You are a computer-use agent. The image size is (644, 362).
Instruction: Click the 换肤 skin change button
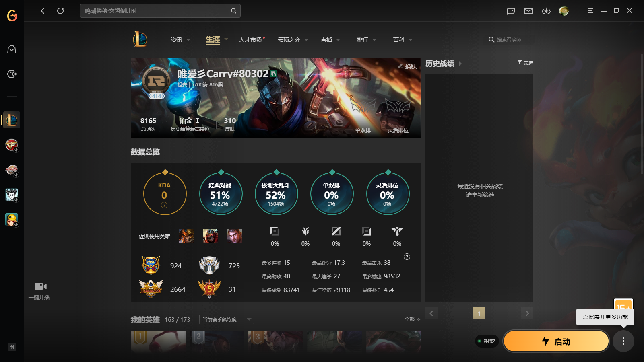[x=407, y=66]
